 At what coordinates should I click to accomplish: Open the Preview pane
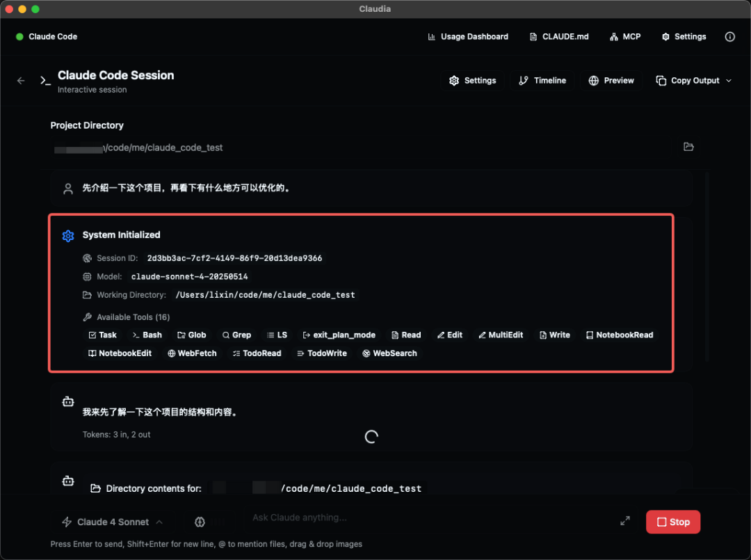611,81
